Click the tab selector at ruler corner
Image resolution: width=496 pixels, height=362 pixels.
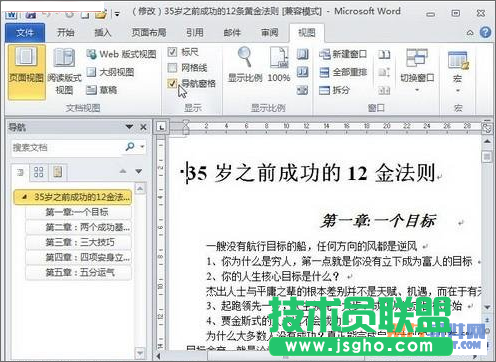(x=161, y=127)
